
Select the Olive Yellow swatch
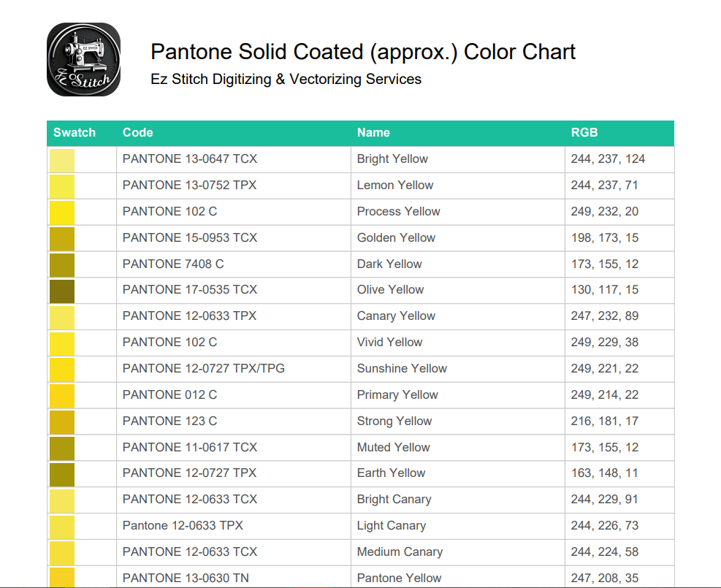click(x=61, y=289)
